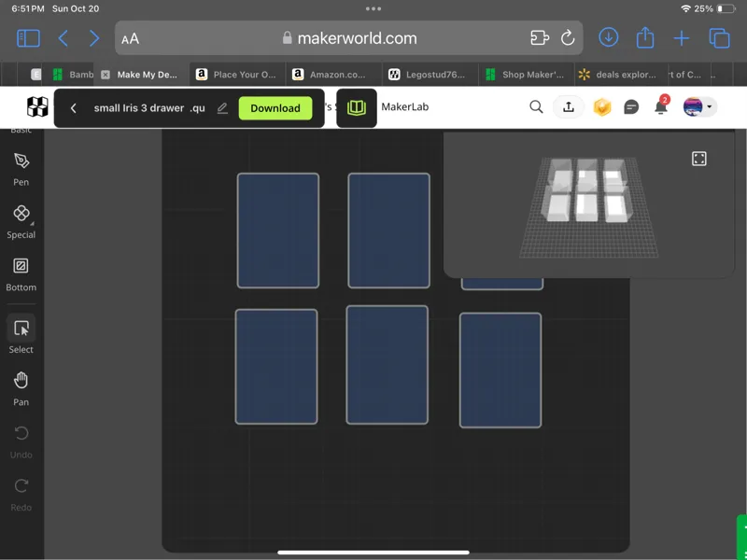Switch to deals explor... tab
Viewport: 747px width, 560px height.
[x=621, y=75]
